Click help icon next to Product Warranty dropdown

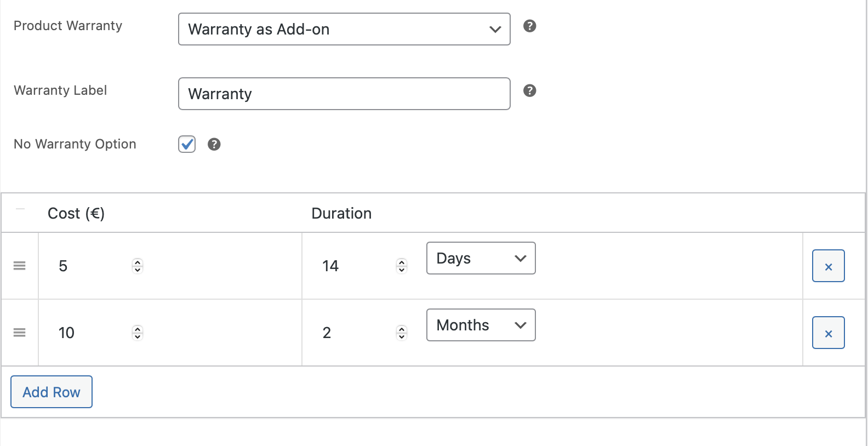pyautogui.click(x=529, y=26)
